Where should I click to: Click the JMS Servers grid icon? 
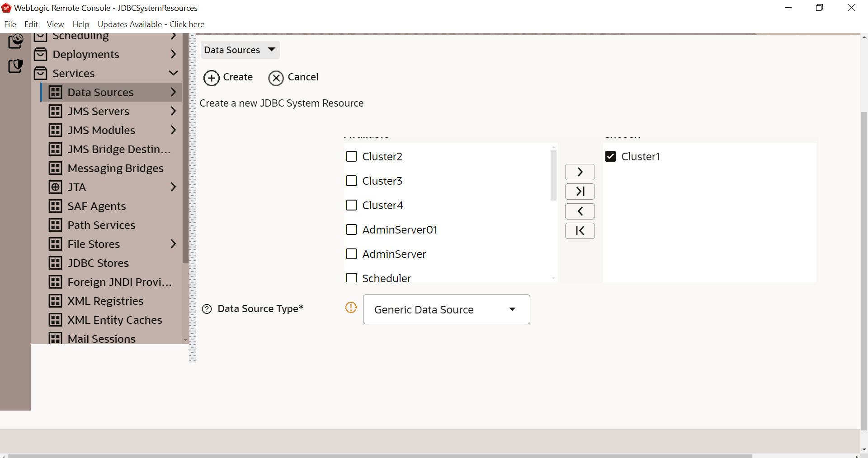point(56,111)
